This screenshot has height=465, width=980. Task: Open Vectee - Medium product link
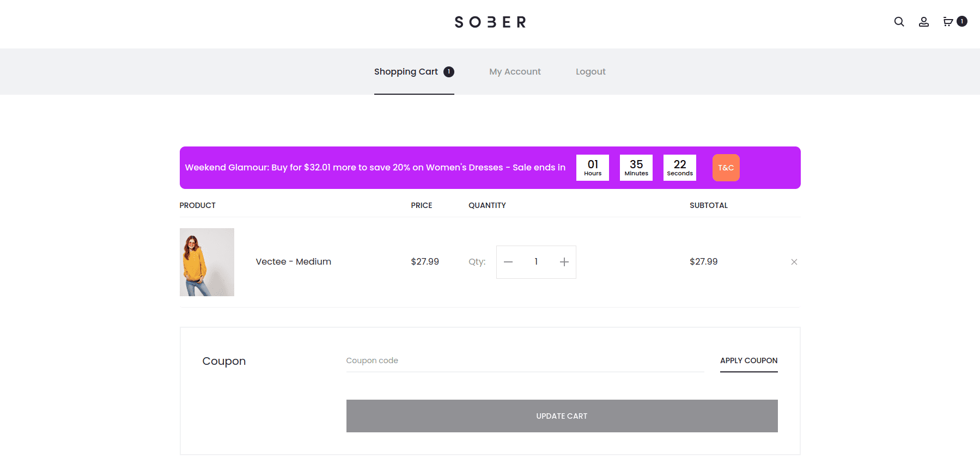(294, 262)
